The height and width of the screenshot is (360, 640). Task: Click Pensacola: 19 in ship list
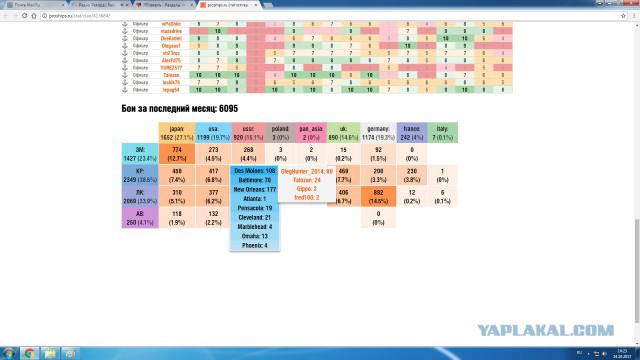255,208
